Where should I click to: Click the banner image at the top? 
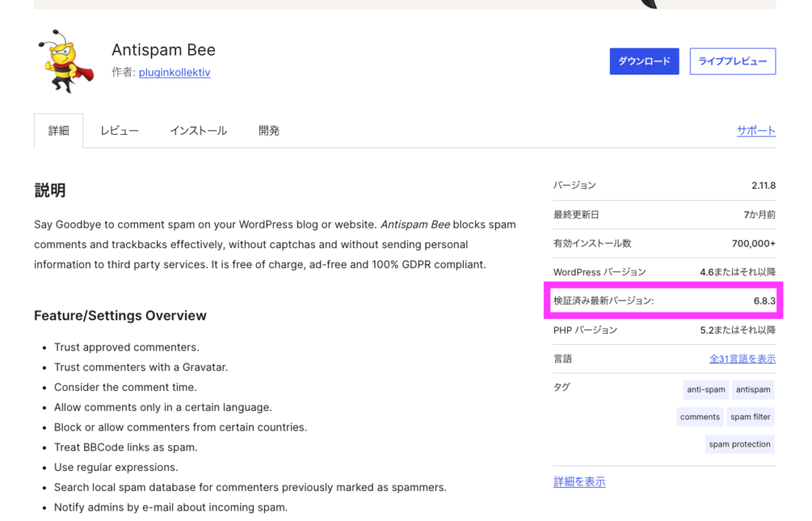404,4
